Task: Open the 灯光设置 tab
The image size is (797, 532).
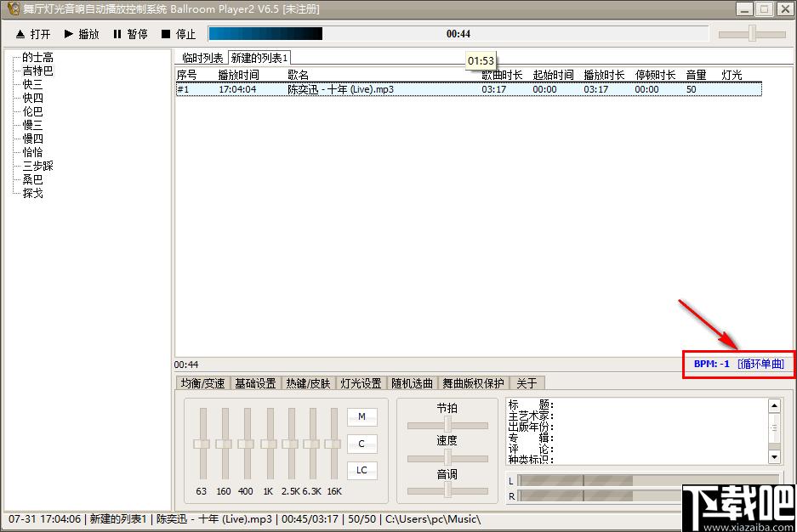Action: tap(361, 383)
